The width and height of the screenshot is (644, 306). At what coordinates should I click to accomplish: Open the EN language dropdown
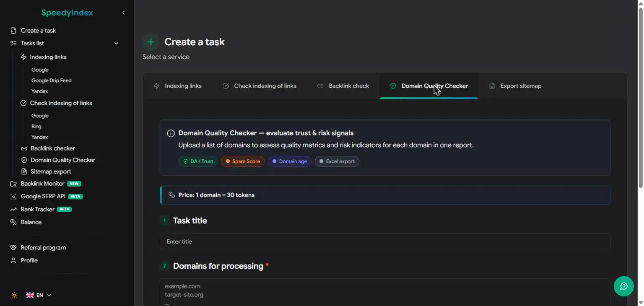pos(39,295)
